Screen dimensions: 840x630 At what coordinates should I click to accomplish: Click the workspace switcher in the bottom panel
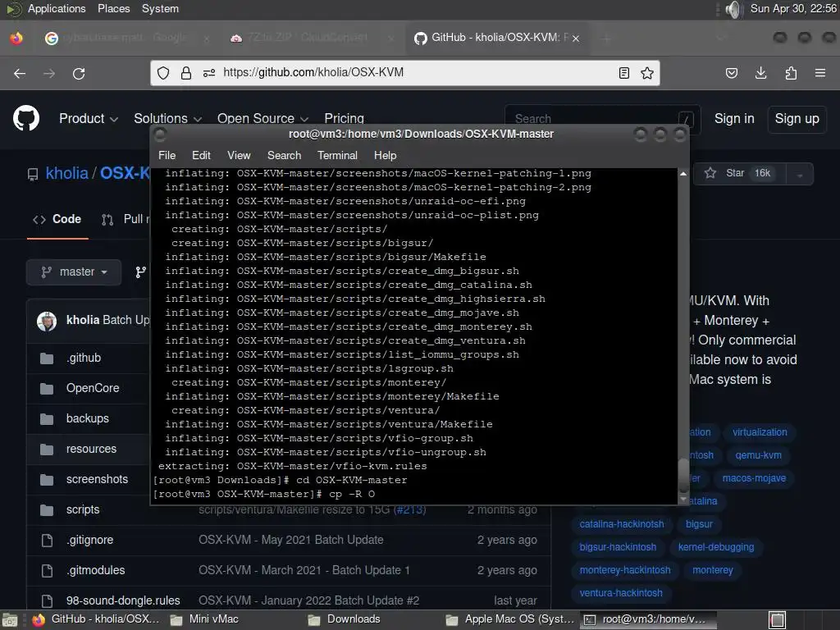coord(778,620)
